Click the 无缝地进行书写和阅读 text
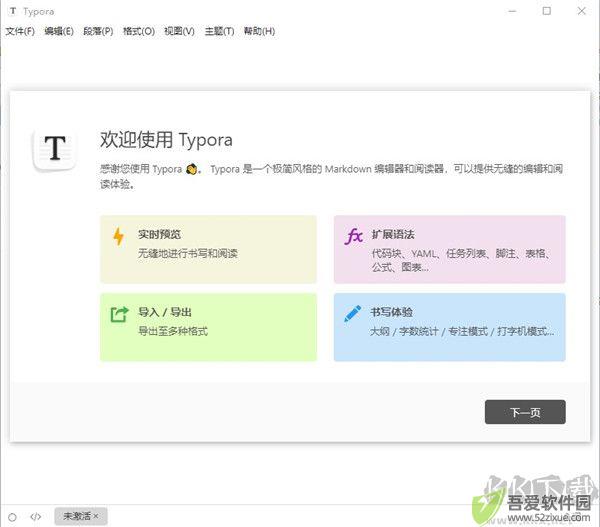Viewport: 600px width, 527px height. (188, 253)
